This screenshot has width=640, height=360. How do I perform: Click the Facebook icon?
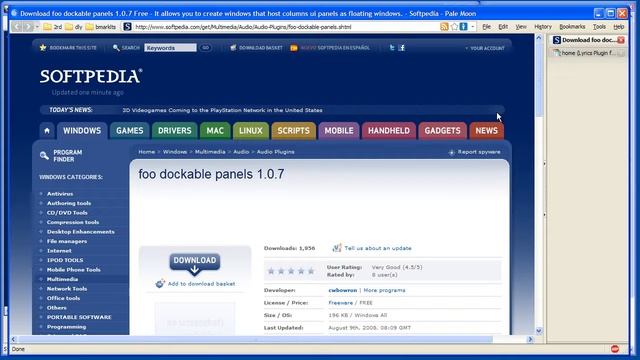point(402,48)
